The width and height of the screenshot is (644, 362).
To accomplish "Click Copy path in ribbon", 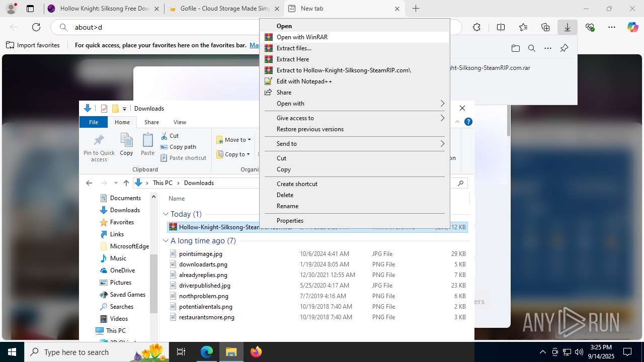I will tap(178, 147).
